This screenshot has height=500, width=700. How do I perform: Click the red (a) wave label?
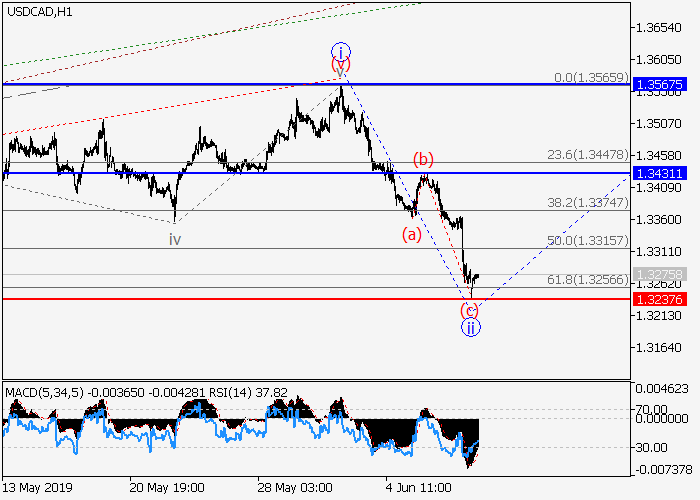tap(412, 235)
